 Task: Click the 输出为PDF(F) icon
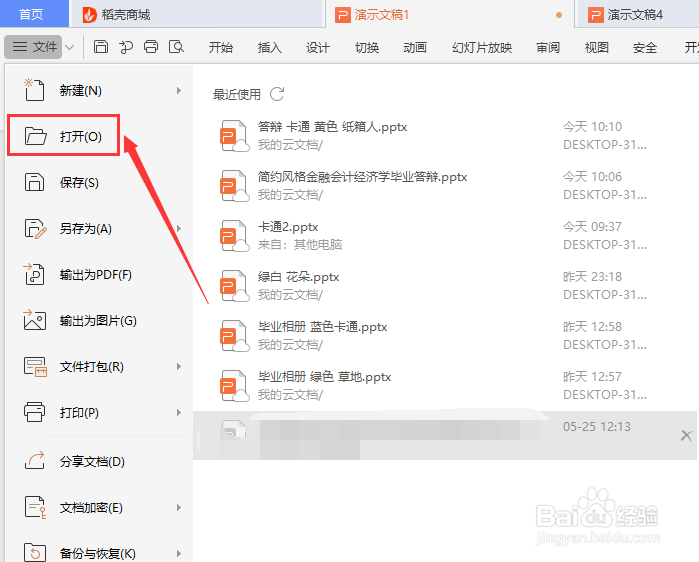(x=34, y=274)
